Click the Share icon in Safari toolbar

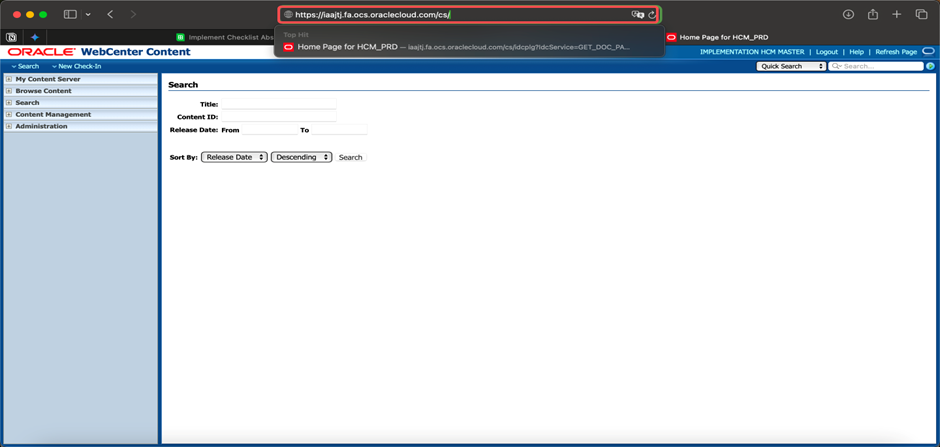point(873,15)
